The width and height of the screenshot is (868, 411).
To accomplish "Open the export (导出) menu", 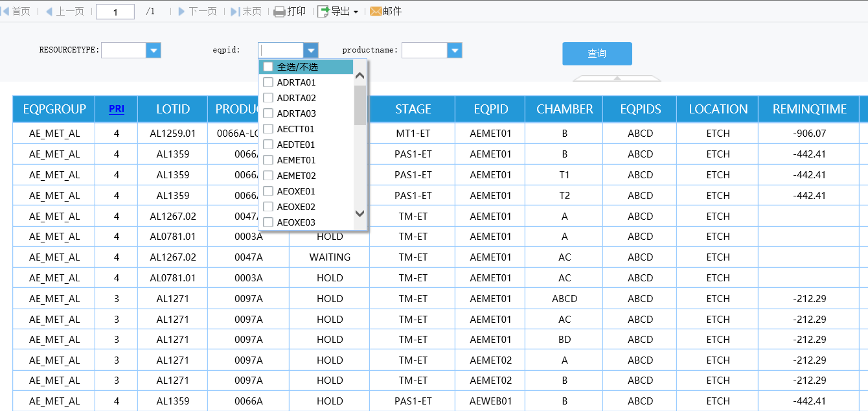I will pos(337,11).
